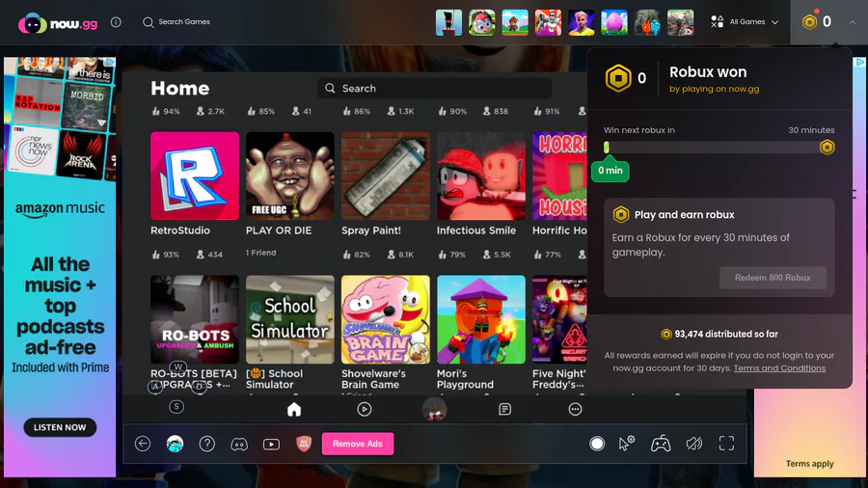Open the YouTube icon
The height and width of the screenshot is (488, 868).
(x=271, y=445)
